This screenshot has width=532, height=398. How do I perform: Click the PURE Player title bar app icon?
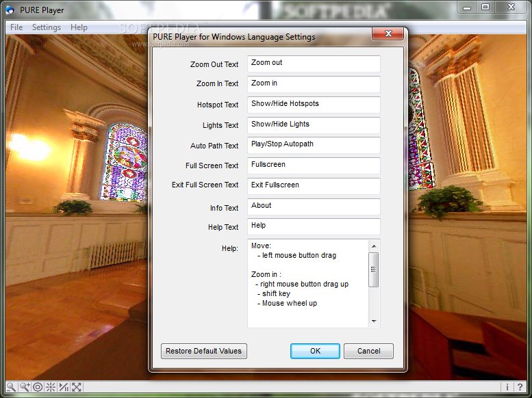[10, 10]
